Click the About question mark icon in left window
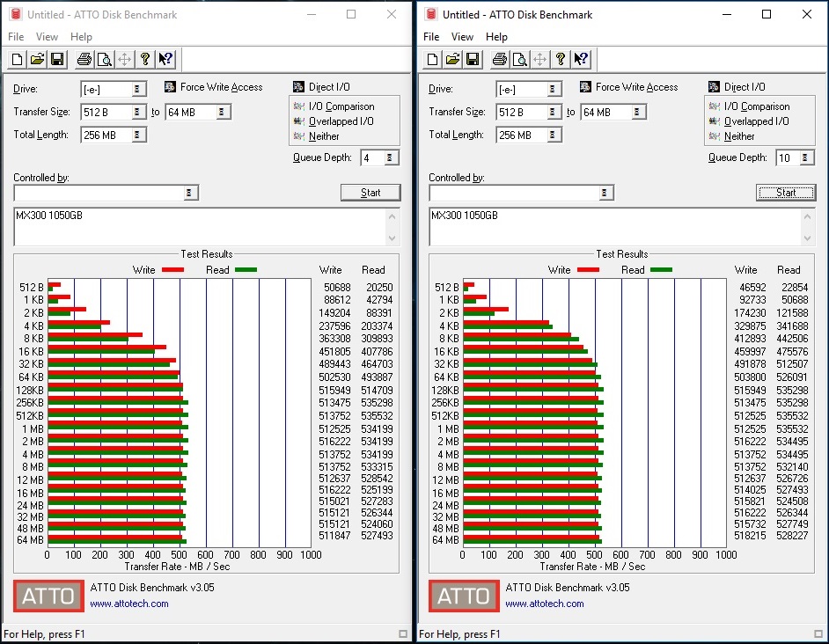 144,59
